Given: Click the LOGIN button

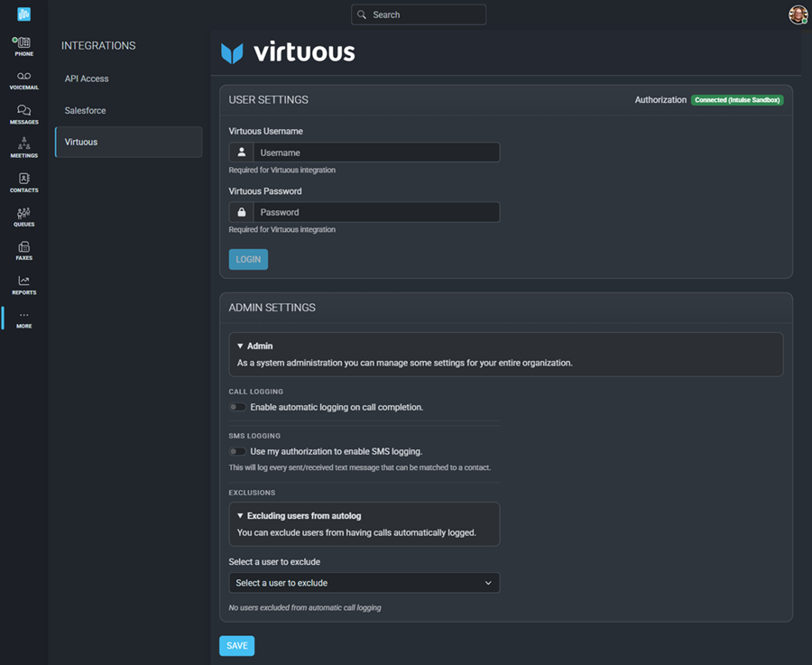Looking at the screenshot, I should click(x=249, y=260).
